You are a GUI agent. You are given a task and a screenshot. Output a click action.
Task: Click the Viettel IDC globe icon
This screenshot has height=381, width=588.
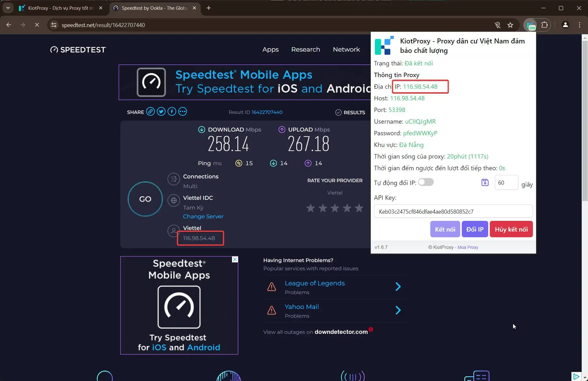(x=173, y=200)
